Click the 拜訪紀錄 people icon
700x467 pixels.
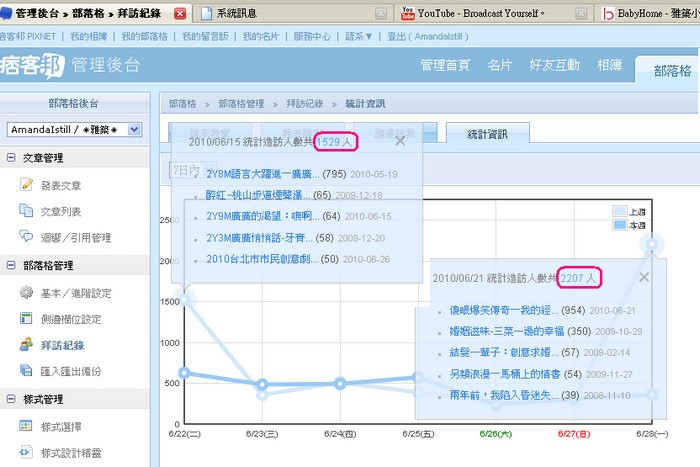(x=26, y=344)
